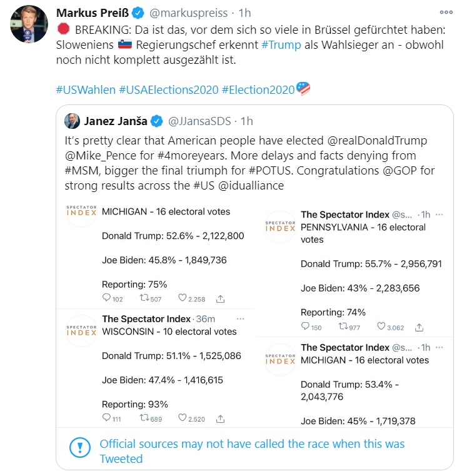The height and width of the screenshot is (476, 462).
Task: Reply icon under Wisconsin results tweet
Action: pyautogui.click(x=106, y=418)
